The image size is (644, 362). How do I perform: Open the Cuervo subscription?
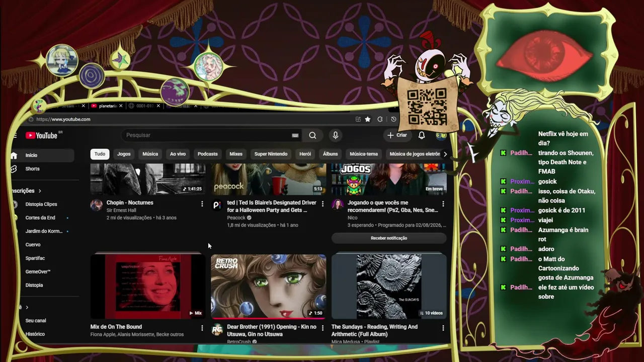point(33,245)
